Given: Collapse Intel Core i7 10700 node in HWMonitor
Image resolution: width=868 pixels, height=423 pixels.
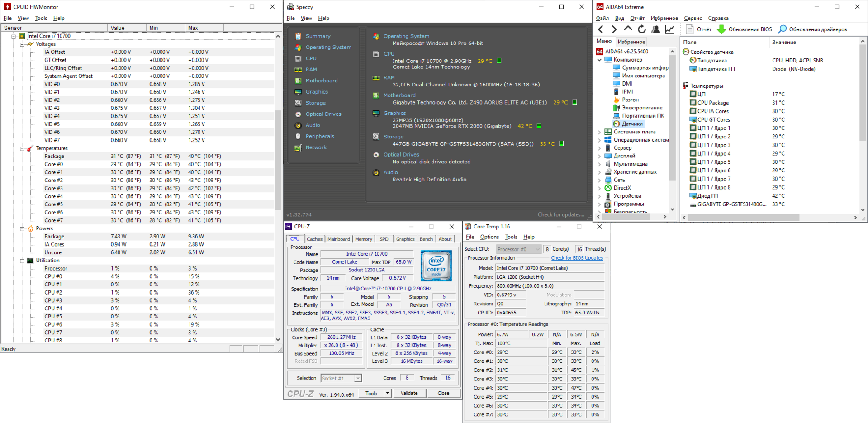Looking at the screenshot, I should [x=14, y=36].
